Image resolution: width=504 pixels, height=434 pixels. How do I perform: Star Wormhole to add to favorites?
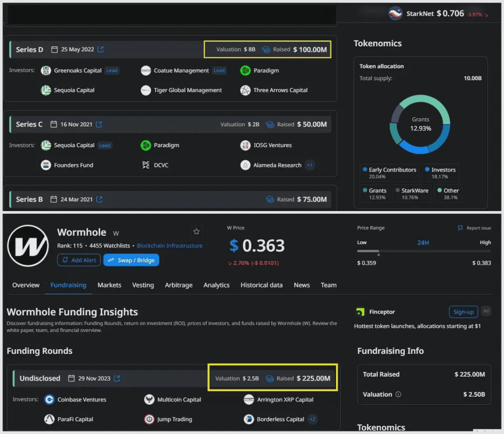196,232
